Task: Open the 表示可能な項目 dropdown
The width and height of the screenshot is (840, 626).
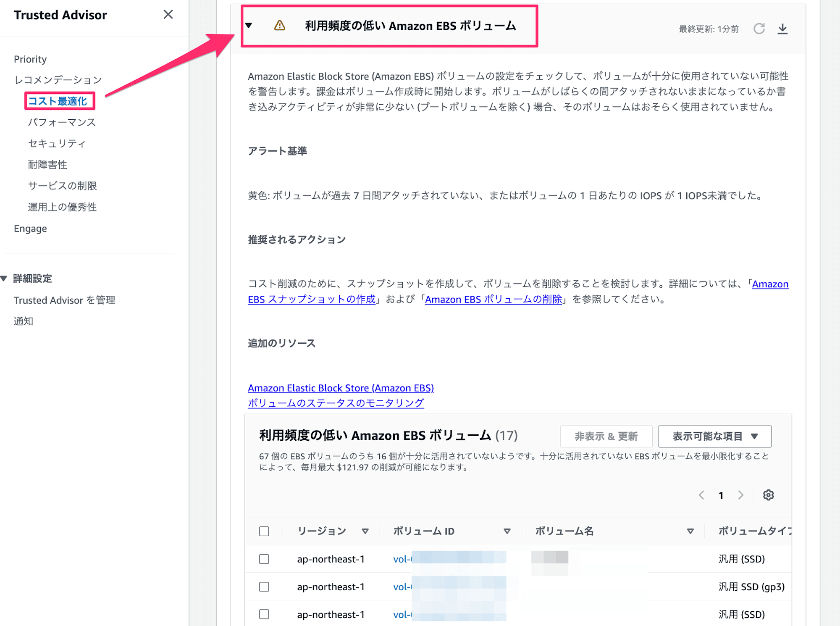Action: tap(715, 437)
